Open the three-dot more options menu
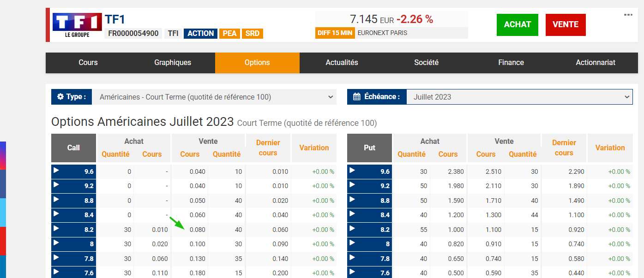 pyautogui.click(x=628, y=15)
